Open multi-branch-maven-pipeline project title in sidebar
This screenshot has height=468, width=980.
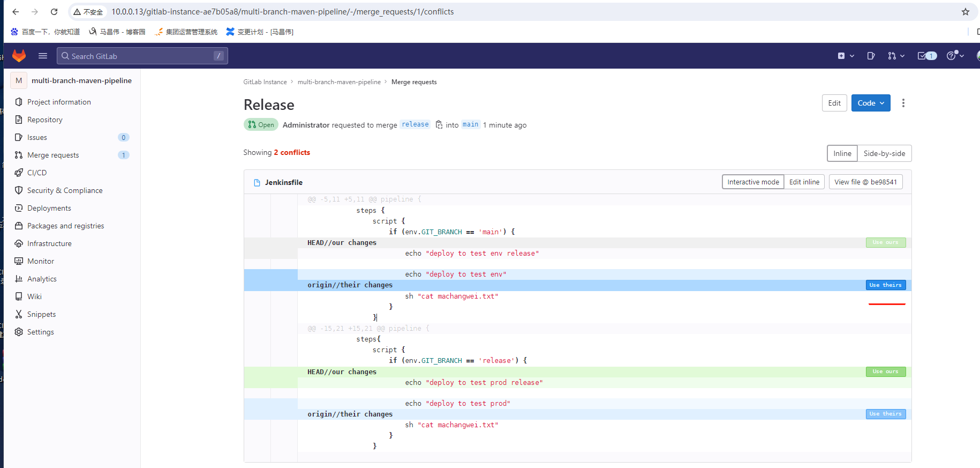81,80
